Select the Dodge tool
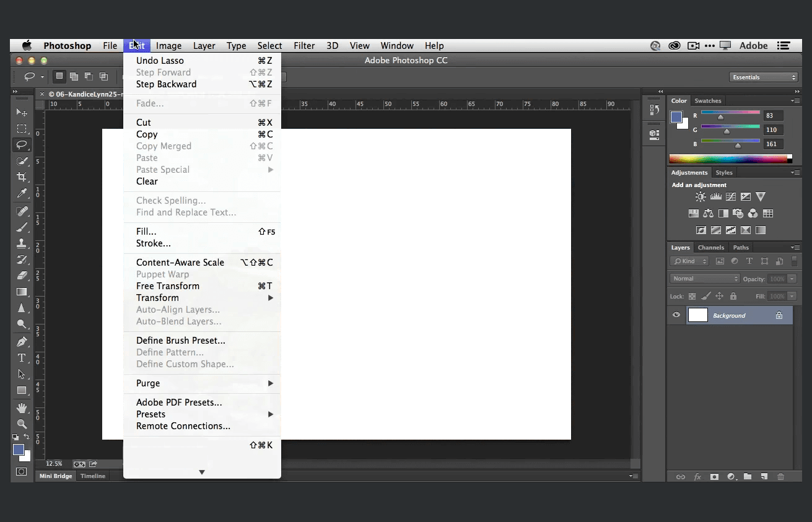Viewport: 812px width, 522px height. [x=22, y=324]
